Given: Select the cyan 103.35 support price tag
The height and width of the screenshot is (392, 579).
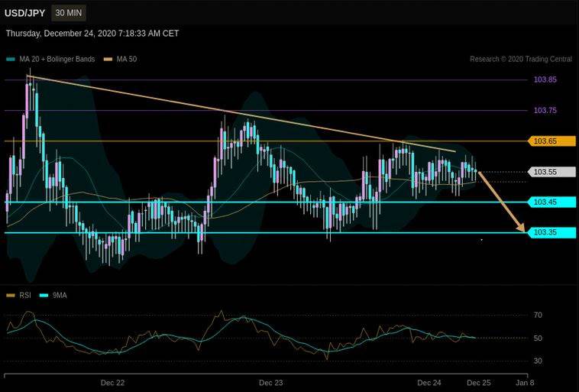Looking at the screenshot, I should pos(552,232).
